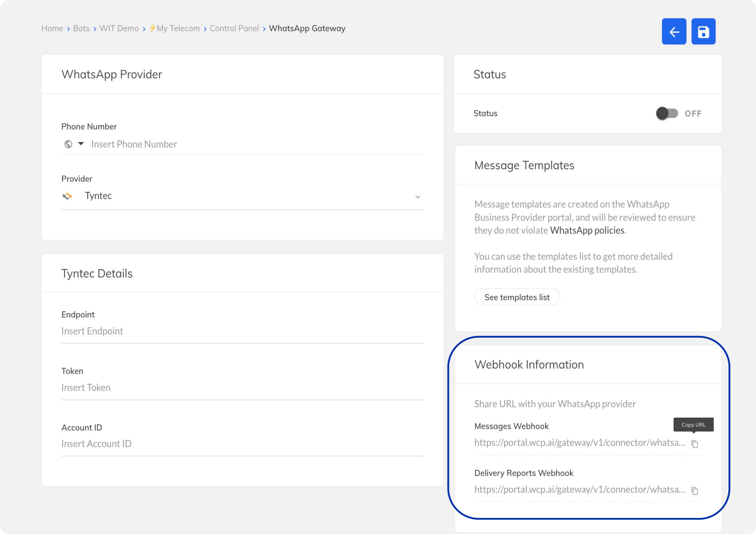This screenshot has height=534, width=756.
Task: Click the Tyntec Details heading
Action: [97, 274]
